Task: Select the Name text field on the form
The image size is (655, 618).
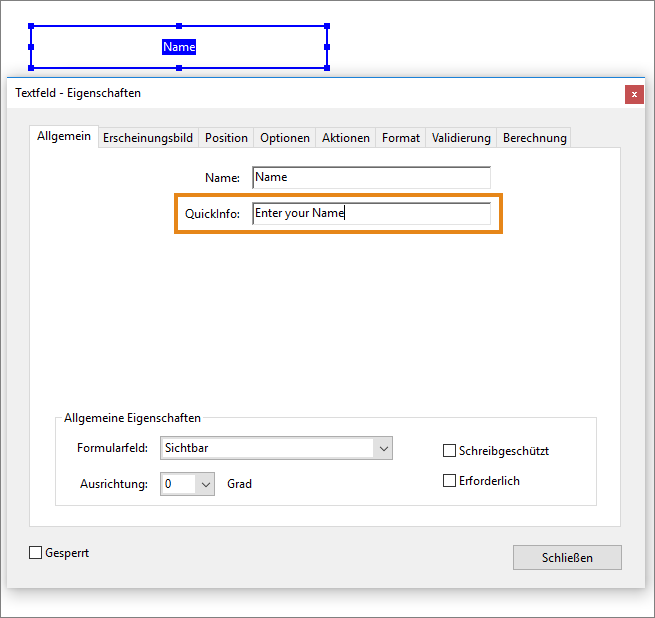Action: click(179, 47)
